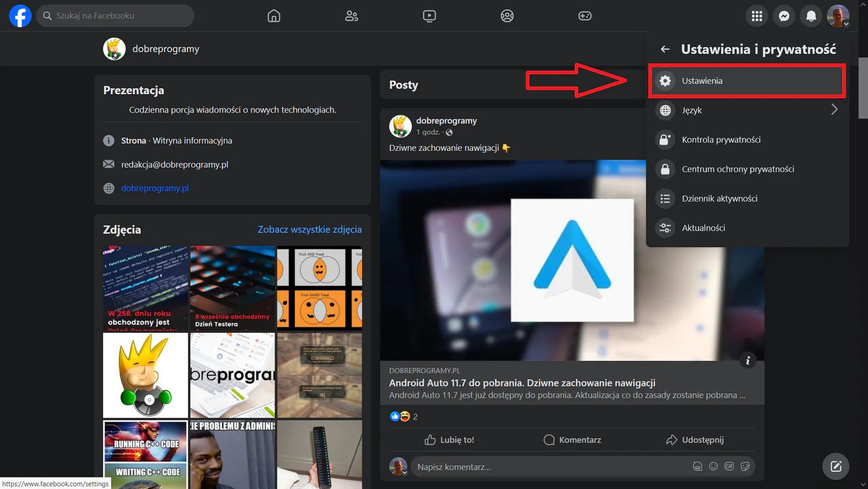868x489 pixels.
Task: Open the Język menu entry
Action: point(747,110)
